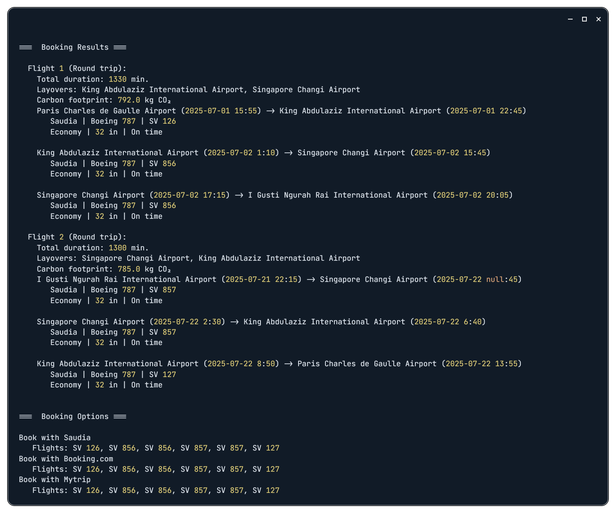Minimize the terminal window

[571, 19]
